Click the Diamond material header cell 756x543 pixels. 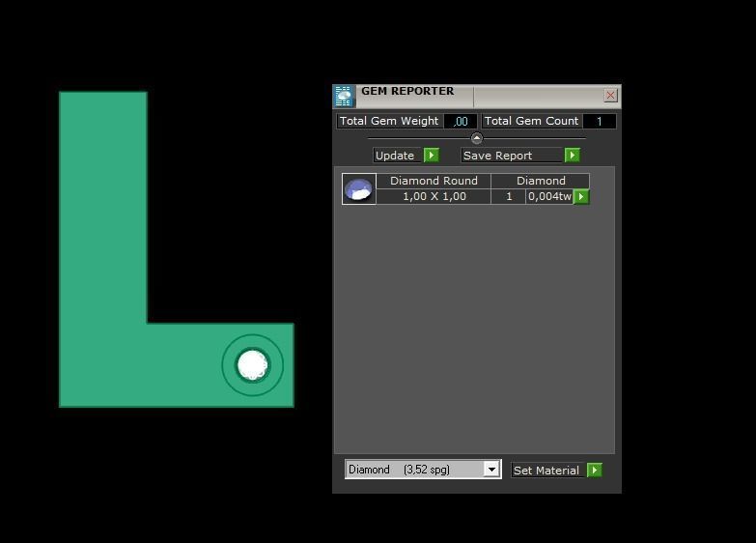click(x=541, y=181)
